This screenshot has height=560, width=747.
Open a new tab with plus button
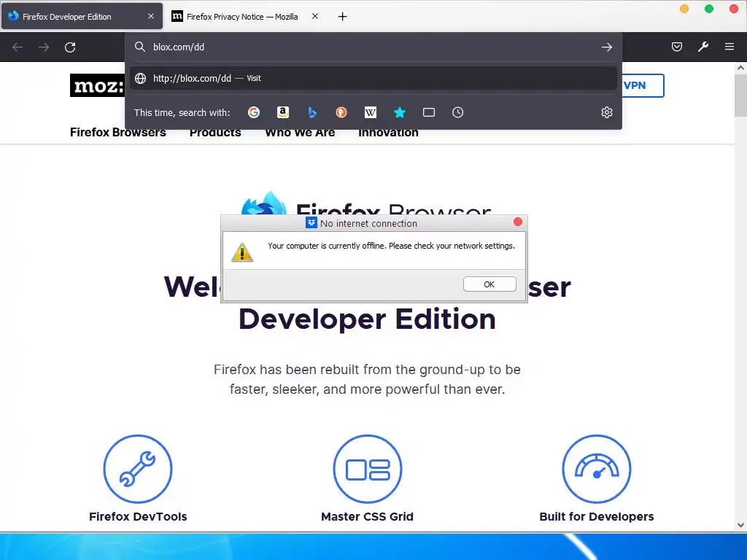[x=342, y=17]
